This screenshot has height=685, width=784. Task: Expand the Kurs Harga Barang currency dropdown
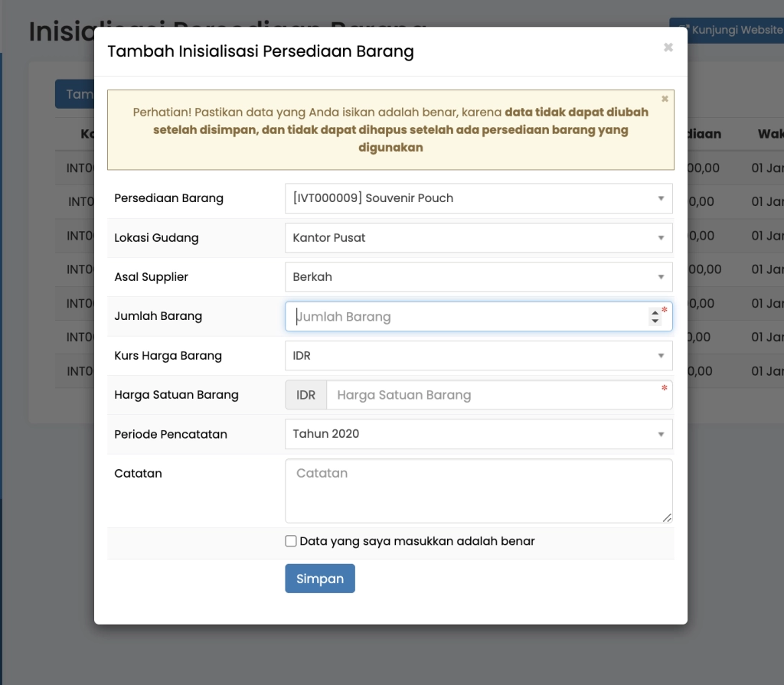coord(478,356)
